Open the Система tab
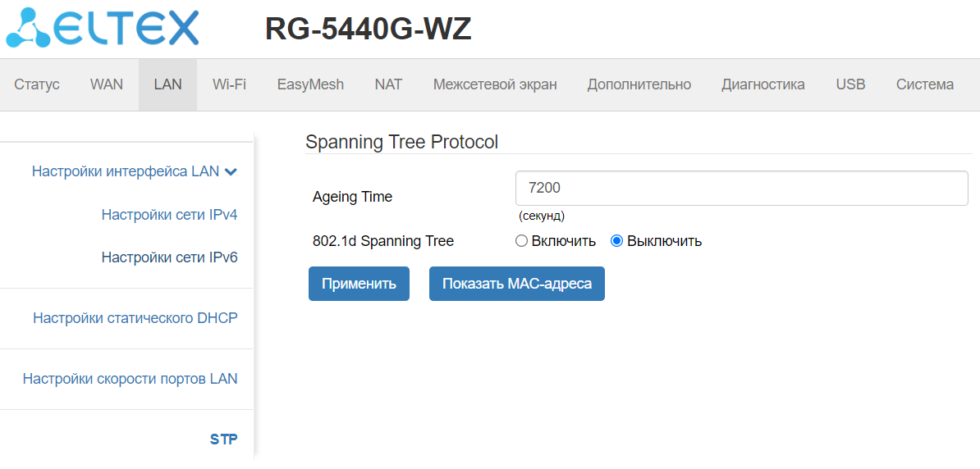Screen dimensions: 980x469 click(x=924, y=84)
